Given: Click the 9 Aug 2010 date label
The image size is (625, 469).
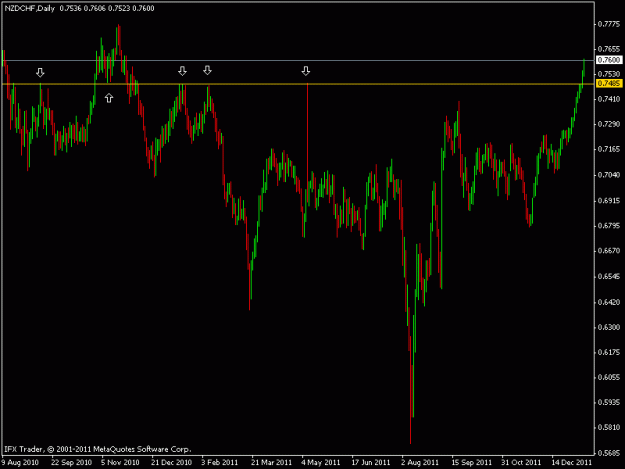Looking at the screenshot, I should 20,462.
